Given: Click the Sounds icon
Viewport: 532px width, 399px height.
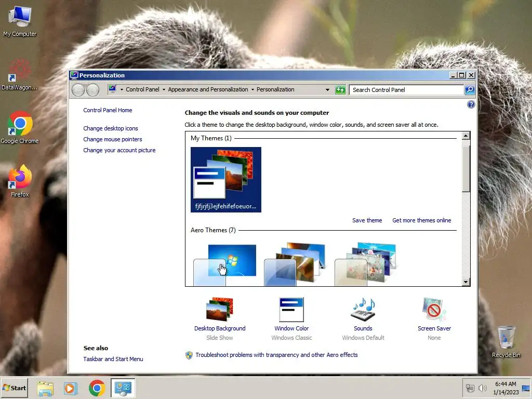Looking at the screenshot, I should click(x=363, y=309).
